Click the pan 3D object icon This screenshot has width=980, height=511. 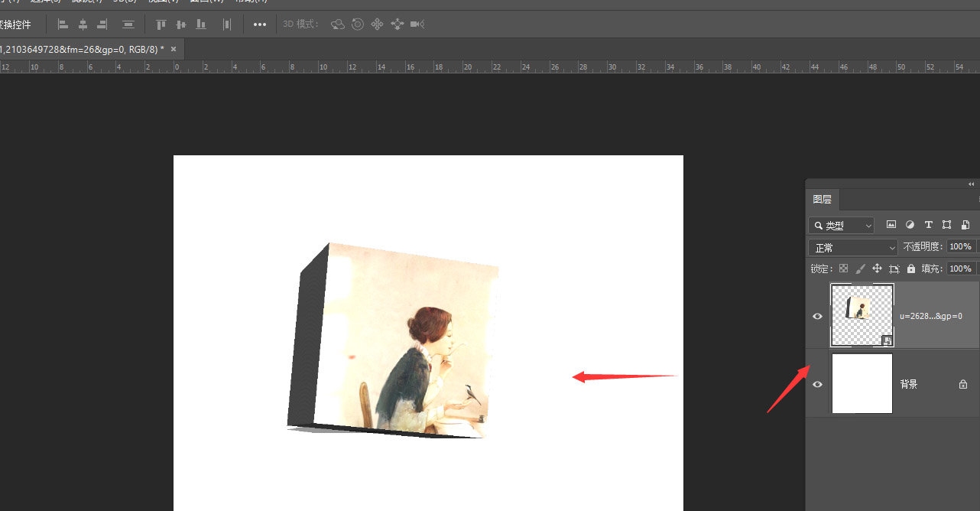coord(378,24)
